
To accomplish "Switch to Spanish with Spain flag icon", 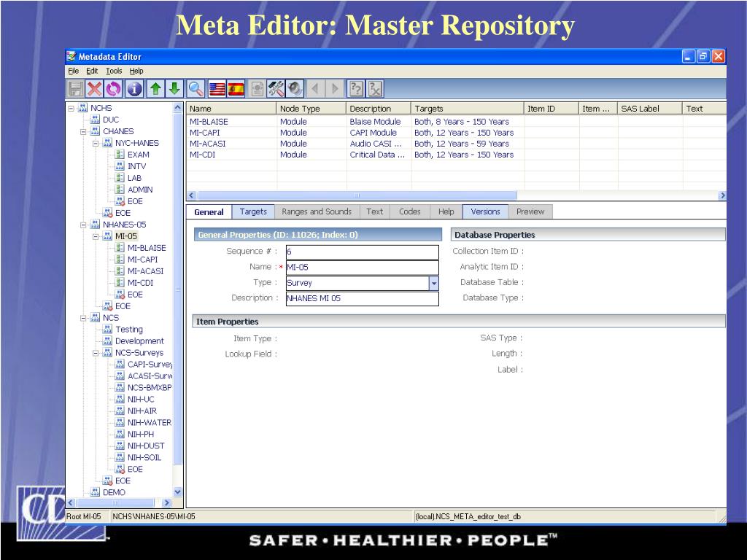I will point(236,89).
